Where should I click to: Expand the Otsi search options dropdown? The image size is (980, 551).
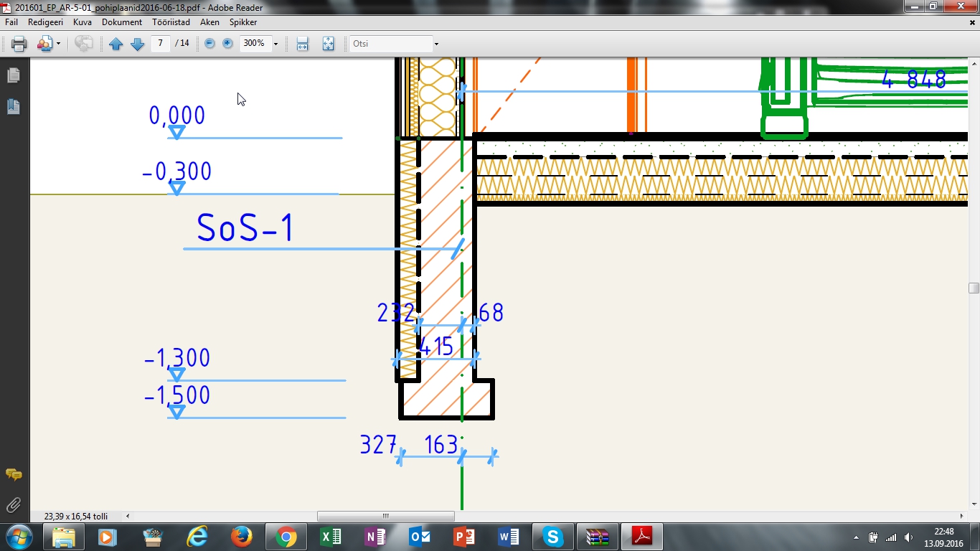[435, 44]
